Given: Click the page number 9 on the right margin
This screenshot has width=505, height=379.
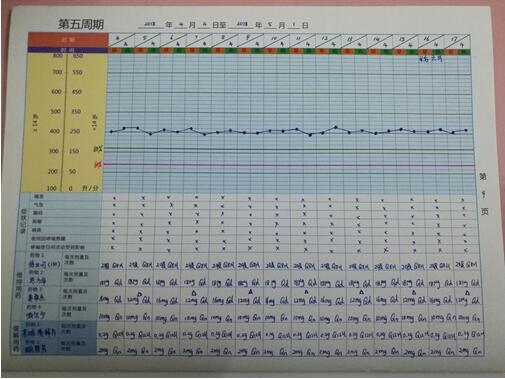Looking at the screenshot, I should (483, 194).
